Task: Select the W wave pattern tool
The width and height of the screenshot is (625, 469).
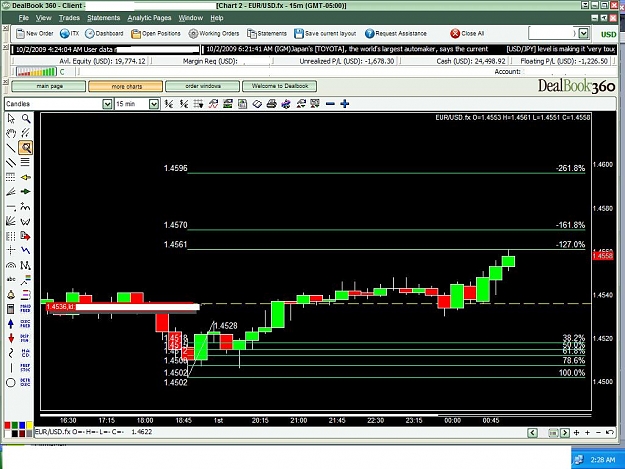Action: pyautogui.click(x=26, y=222)
